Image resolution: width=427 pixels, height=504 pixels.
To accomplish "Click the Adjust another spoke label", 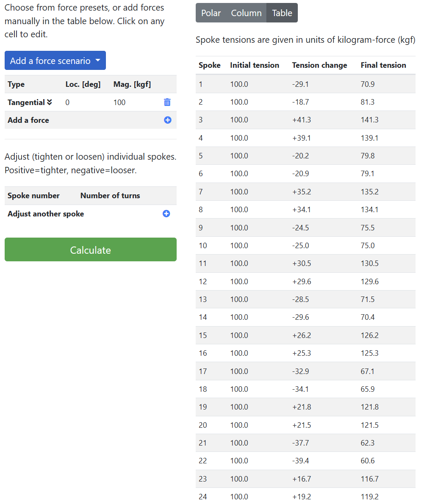I will 46,214.
